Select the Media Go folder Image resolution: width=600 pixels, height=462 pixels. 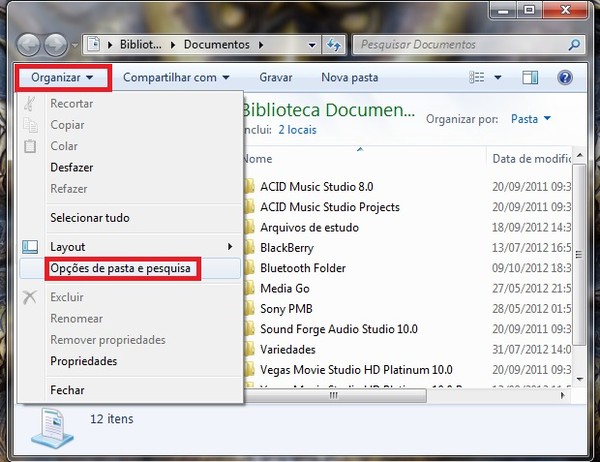coord(285,289)
